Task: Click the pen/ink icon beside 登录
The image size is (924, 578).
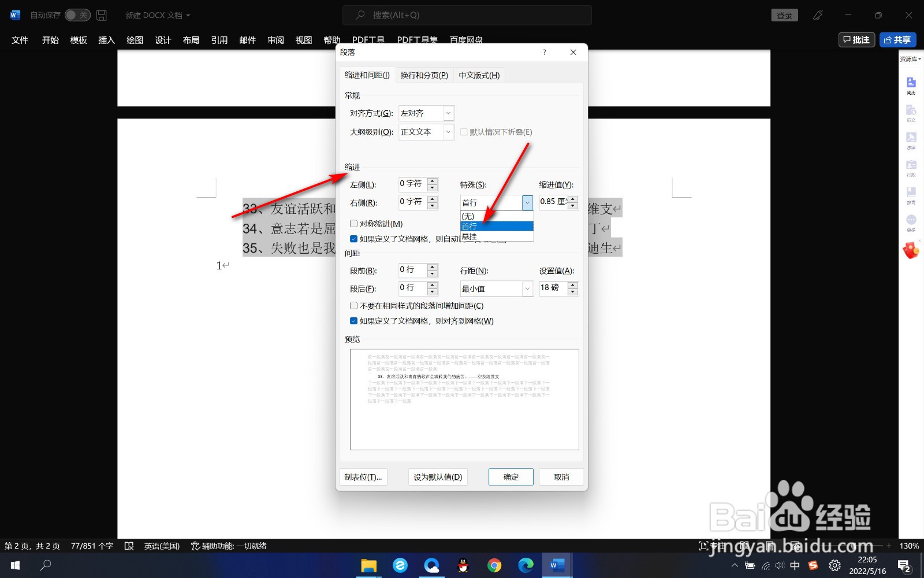Action: (818, 15)
